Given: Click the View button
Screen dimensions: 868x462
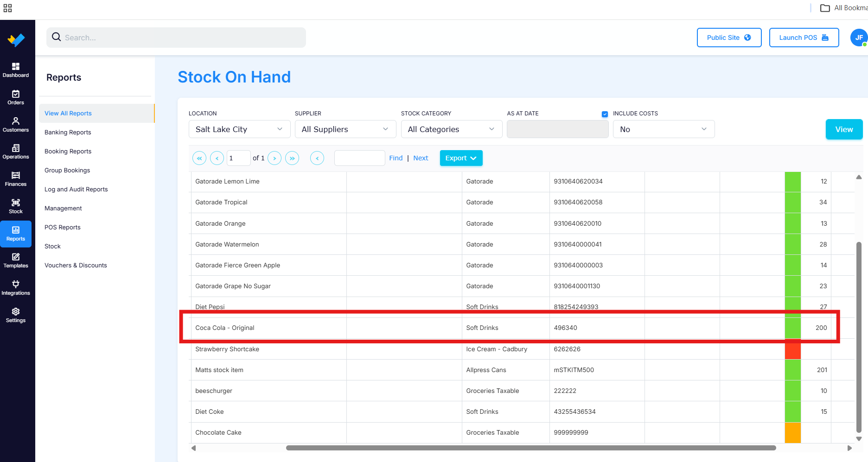Looking at the screenshot, I should [844, 129].
